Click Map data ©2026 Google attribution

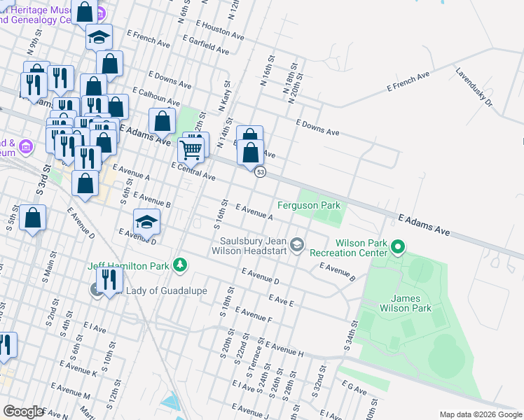click(x=481, y=414)
